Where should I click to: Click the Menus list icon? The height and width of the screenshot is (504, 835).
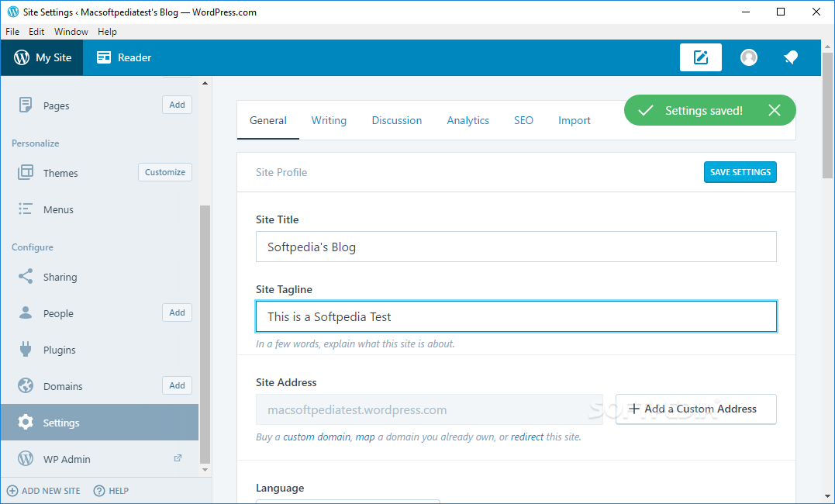[x=25, y=209]
